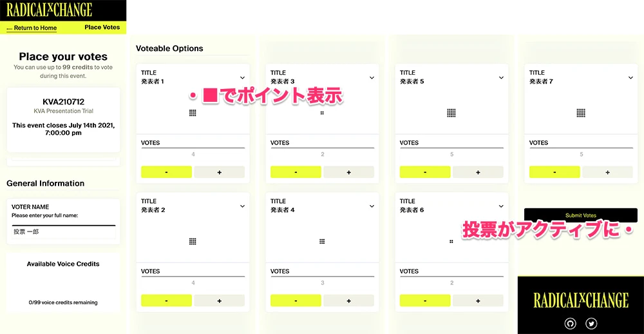Click the RadicalxChange logo at top left

tap(50, 10)
